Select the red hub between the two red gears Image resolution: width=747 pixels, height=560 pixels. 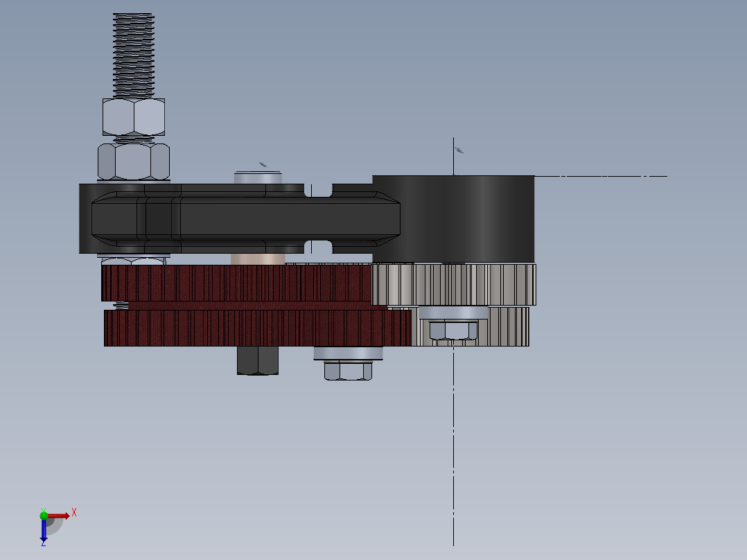pyautogui.click(x=257, y=306)
